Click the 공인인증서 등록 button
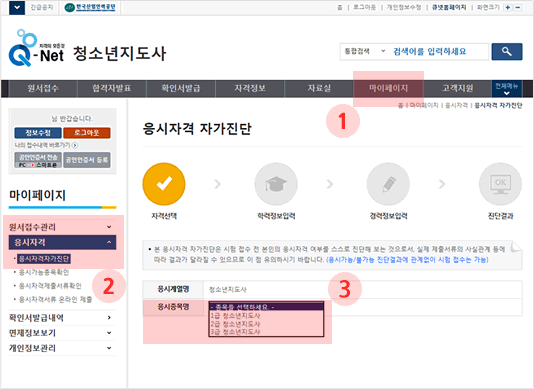This screenshot has width=534, height=389. 87,160
